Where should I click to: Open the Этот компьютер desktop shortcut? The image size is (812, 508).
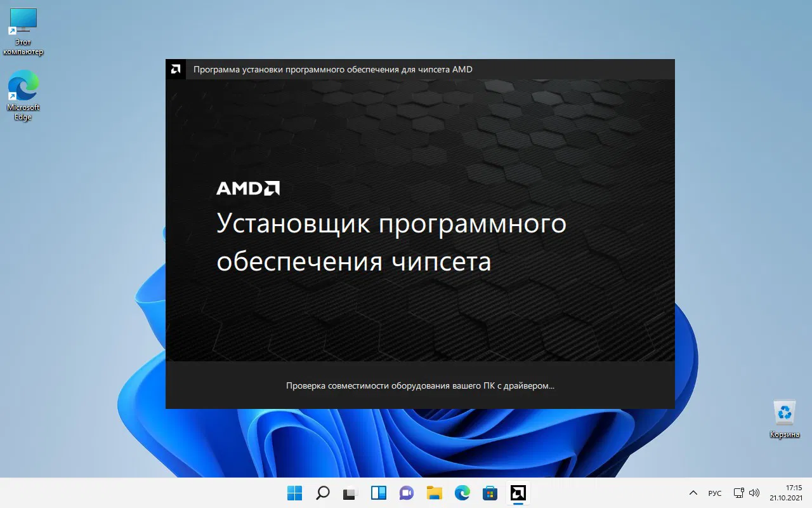(23, 32)
